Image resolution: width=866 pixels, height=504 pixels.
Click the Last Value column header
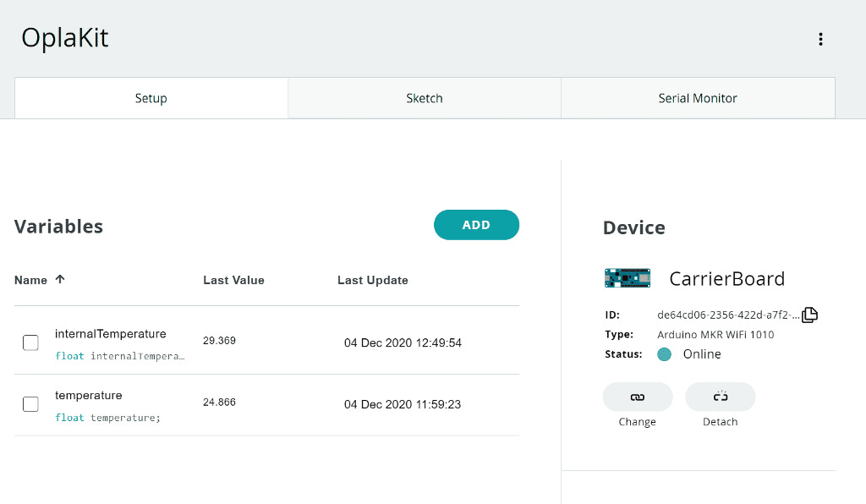(233, 281)
